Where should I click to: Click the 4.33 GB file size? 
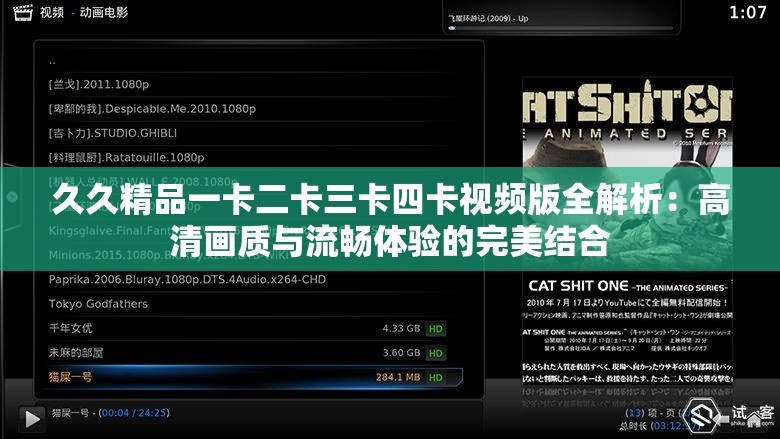[401, 329]
